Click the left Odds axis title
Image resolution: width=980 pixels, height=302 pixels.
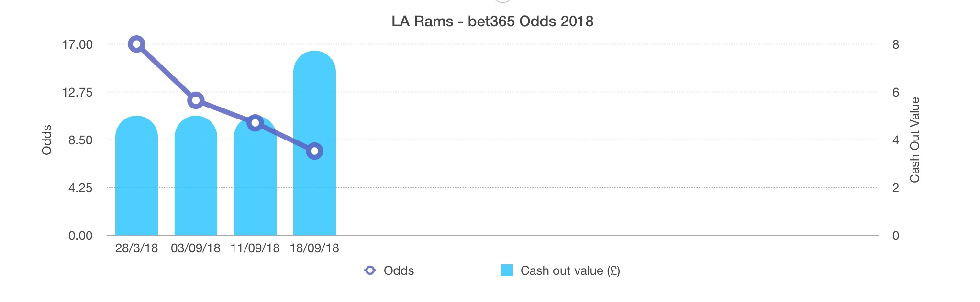[46, 140]
